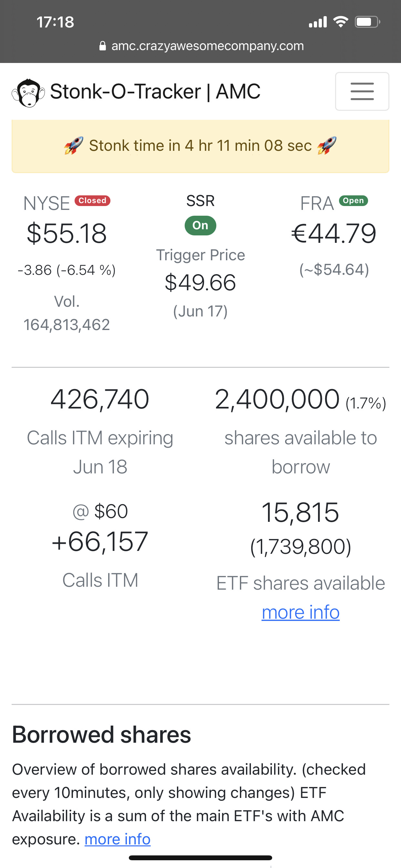
Task: Tap the Stonk-O-Tracker | AMC title
Action: pos(155,91)
